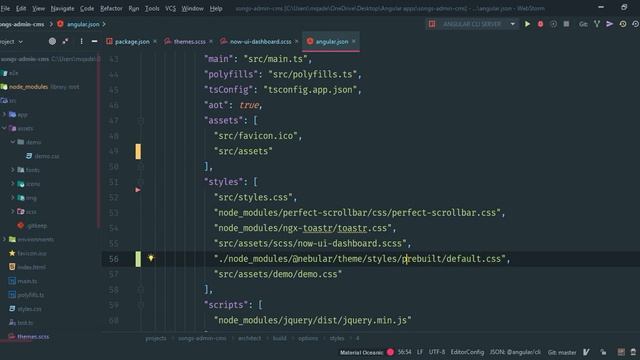This screenshot has height=360, width=640.
Task: Click the "architect" breadcrumb at editor bottom
Action: pos(249,338)
